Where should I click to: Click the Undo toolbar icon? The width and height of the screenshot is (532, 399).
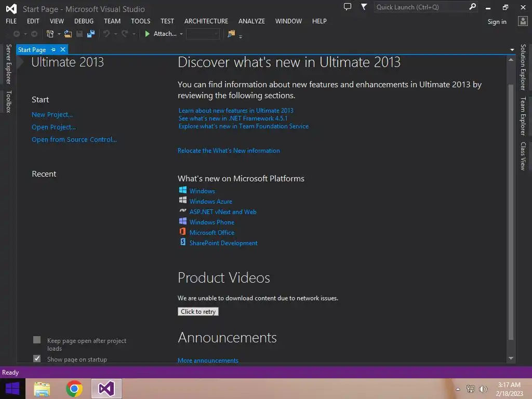(x=107, y=34)
